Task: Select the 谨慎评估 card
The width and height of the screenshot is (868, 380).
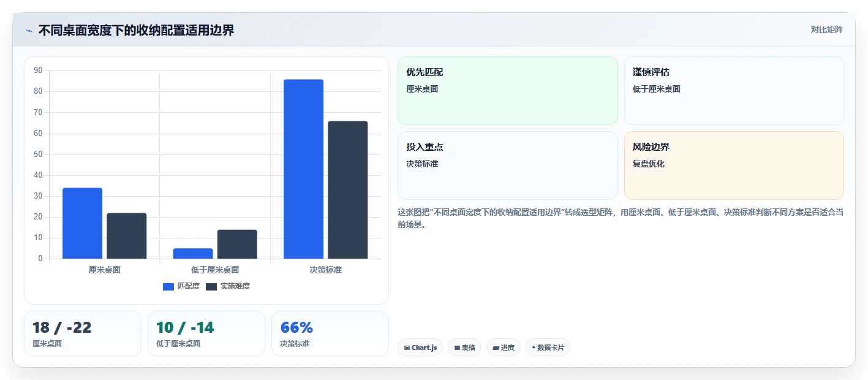Action: click(x=734, y=91)
